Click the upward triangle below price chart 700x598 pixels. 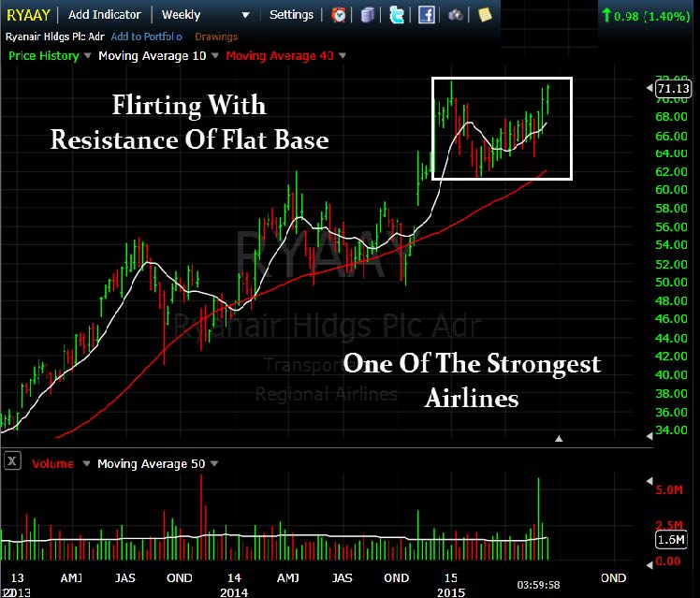[559, 439]
